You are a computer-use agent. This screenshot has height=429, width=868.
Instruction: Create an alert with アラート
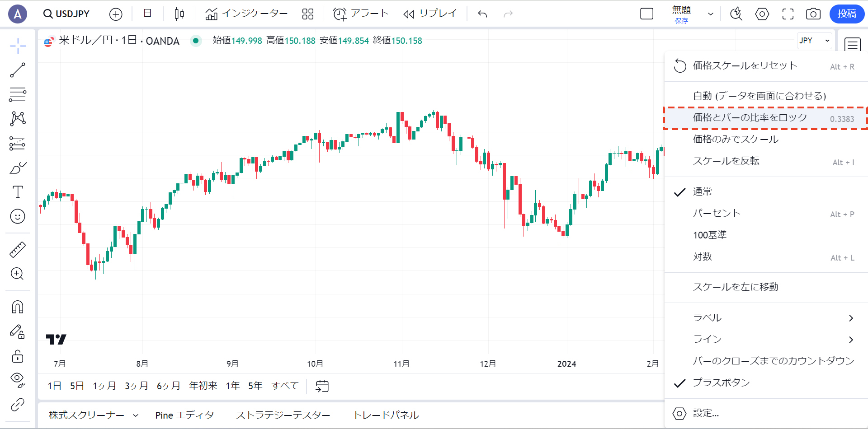click(x=361, y=14)
